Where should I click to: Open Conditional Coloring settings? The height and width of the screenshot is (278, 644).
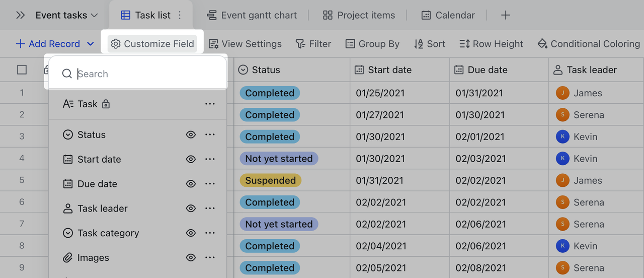(589, 44)
